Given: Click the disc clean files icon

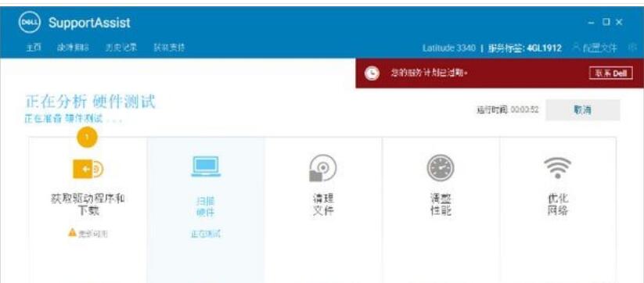Looking at the screenshot, I should [x=323, y=168].
